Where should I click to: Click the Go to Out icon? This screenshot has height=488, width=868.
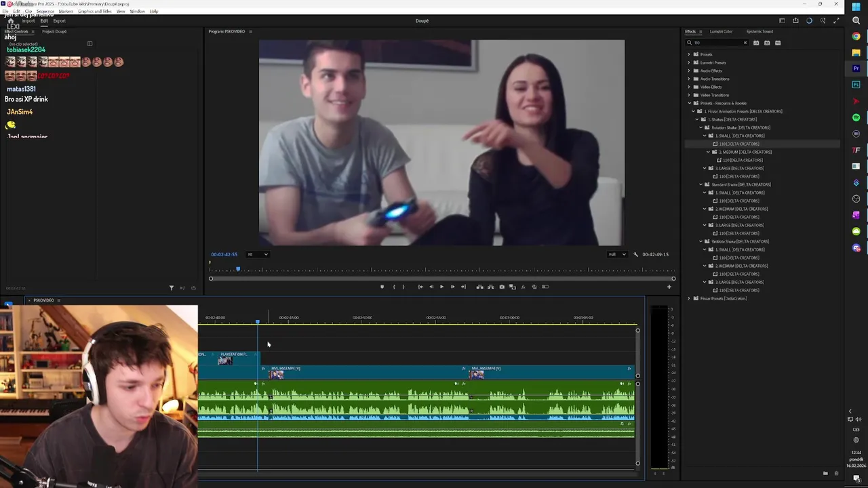tap(463, 287)
